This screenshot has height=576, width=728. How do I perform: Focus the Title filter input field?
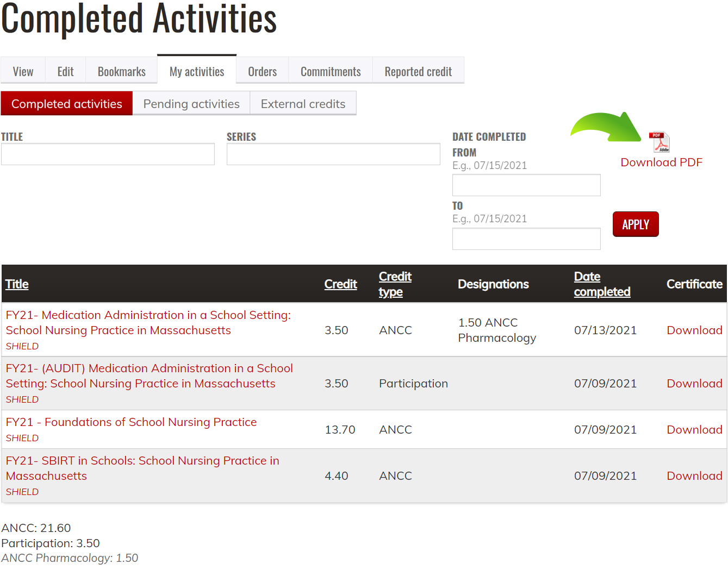[x=108, y=154]
